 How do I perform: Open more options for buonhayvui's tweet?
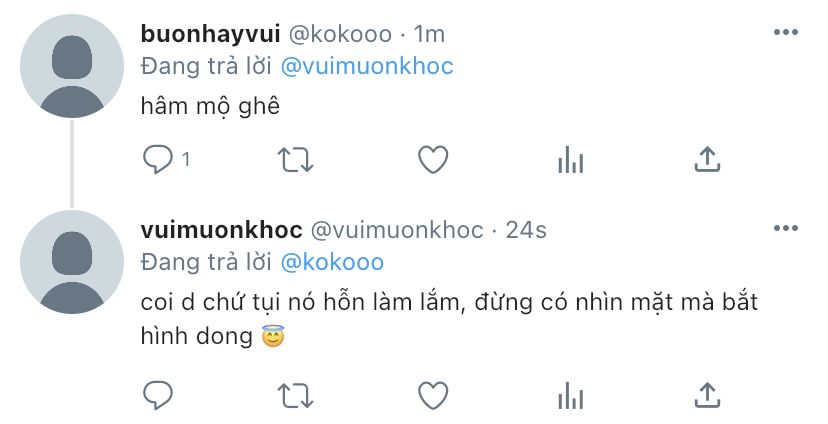point(786,32)
